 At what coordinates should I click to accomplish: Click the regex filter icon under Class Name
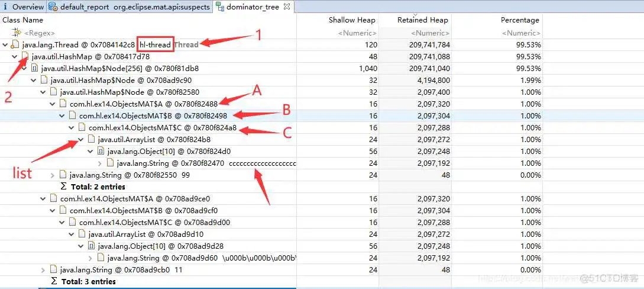pyautogui.click(x=17, y=33)
